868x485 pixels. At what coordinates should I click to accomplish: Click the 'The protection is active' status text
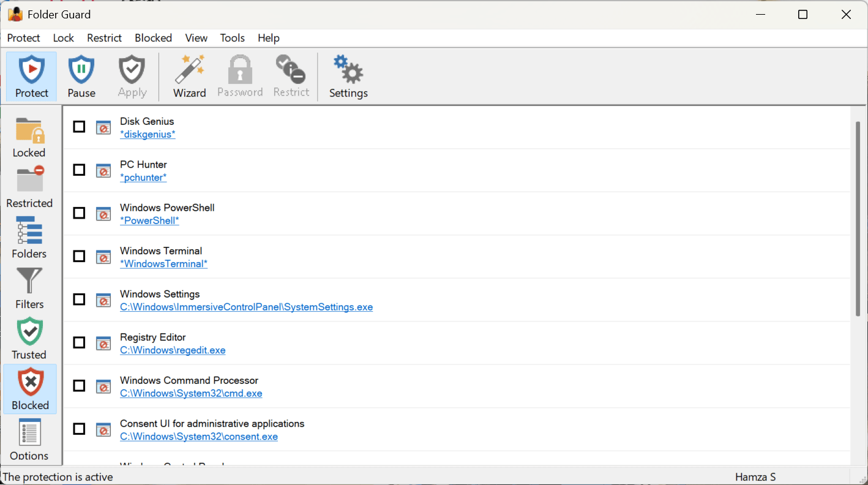pos(58,477)
